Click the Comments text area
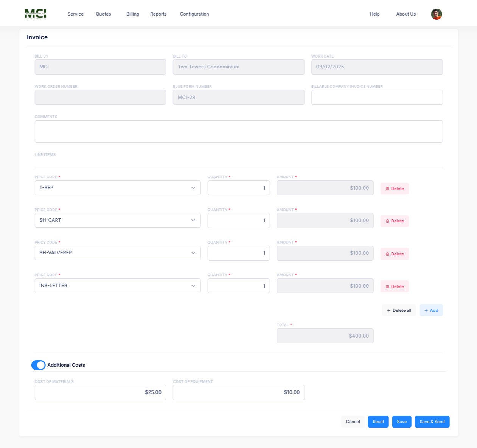 238,132
